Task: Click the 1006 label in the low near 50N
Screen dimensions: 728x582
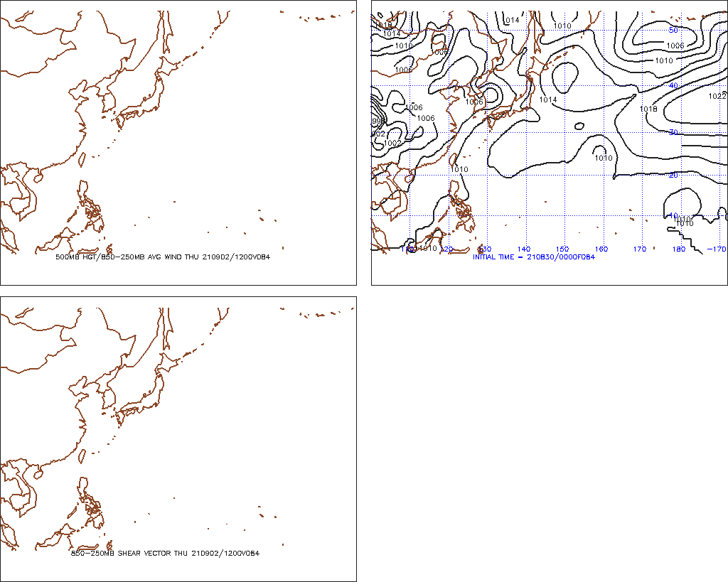Action: click(x=675, y=45)
